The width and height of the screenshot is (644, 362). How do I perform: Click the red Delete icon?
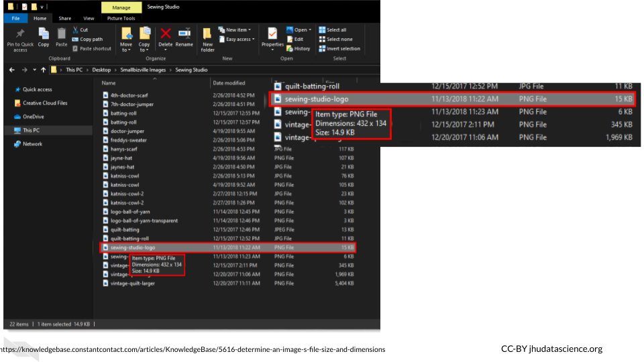166,34
